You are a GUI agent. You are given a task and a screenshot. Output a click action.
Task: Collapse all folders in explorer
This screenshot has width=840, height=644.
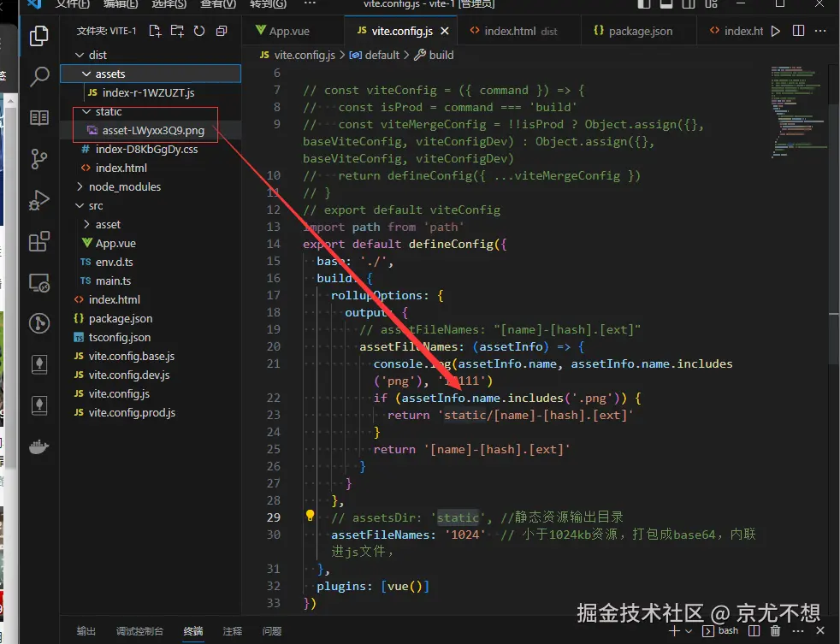pos(222,31)
